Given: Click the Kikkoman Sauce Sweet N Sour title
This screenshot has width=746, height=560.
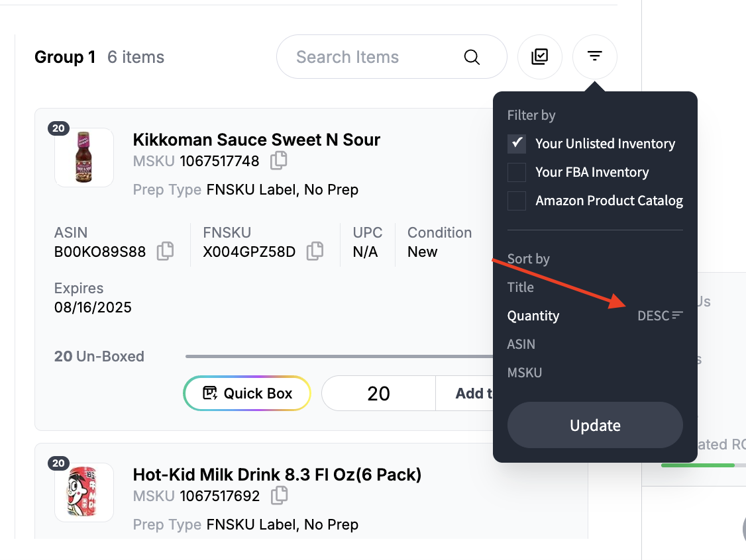Looking at the screenshot, I should click(256, 140).
